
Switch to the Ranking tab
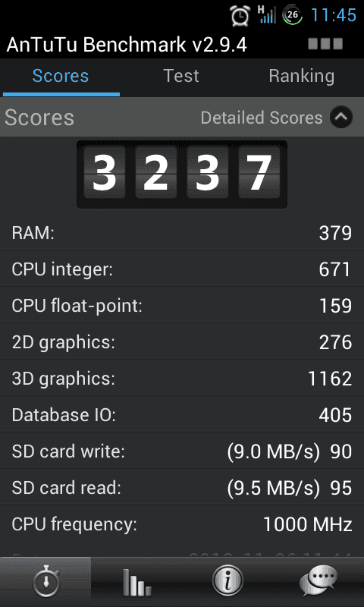pos(301,76)
